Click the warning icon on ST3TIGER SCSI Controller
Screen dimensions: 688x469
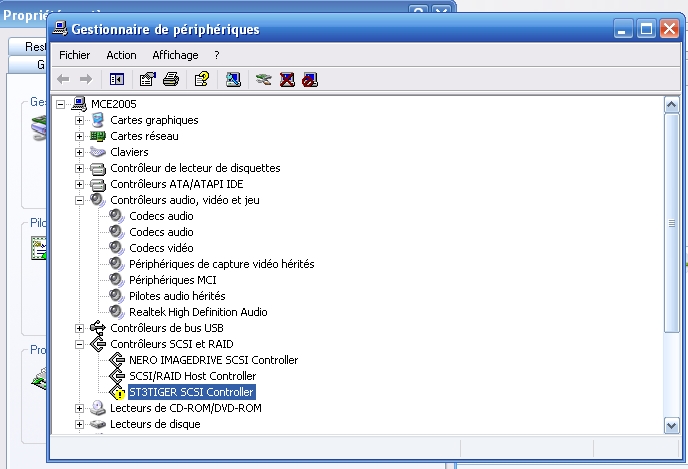pos(119,394)
